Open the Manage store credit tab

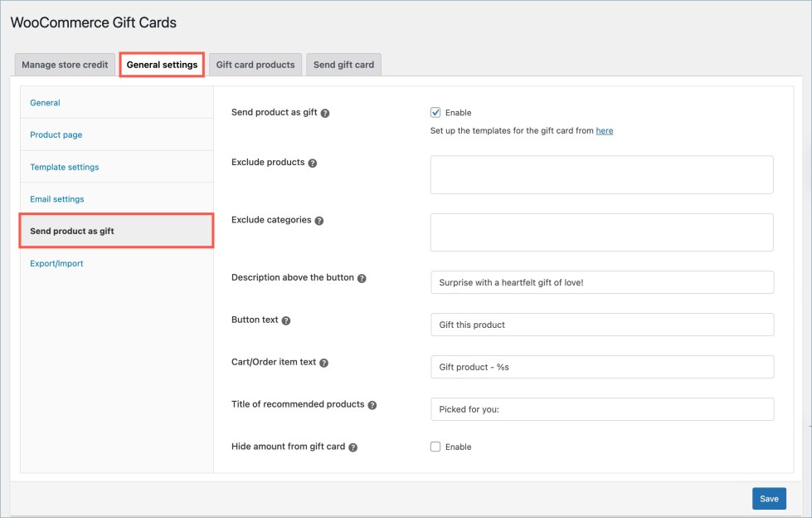click(65, 65)
